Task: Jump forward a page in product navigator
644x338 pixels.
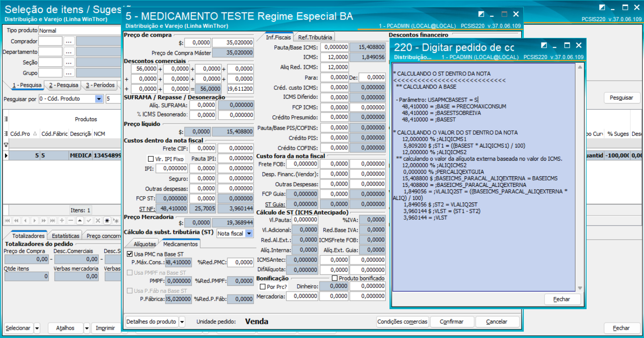Action: [44, 221]
